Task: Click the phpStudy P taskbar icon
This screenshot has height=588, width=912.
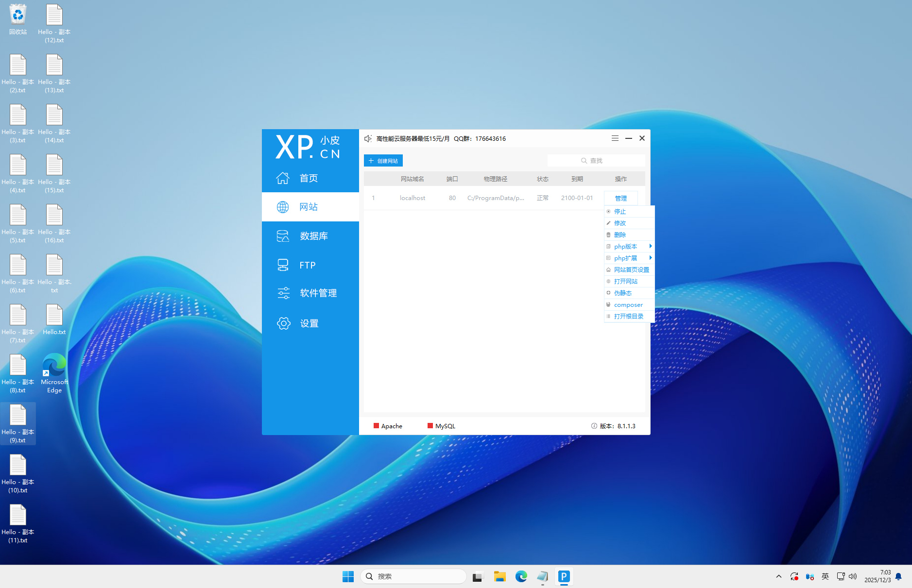Action: point(564,576)
